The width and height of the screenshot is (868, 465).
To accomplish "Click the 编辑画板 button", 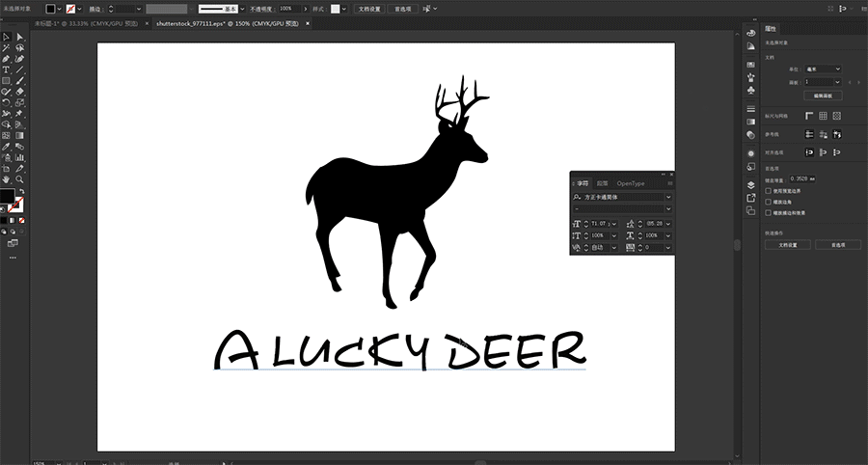I will (x=823, y=96).
